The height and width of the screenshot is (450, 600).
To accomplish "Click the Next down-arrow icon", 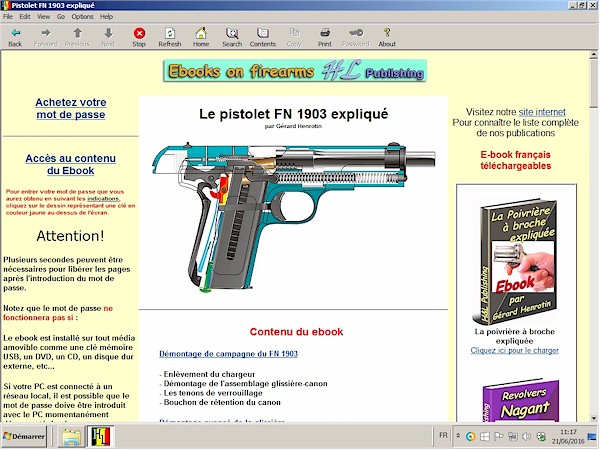I will (108, 33).
